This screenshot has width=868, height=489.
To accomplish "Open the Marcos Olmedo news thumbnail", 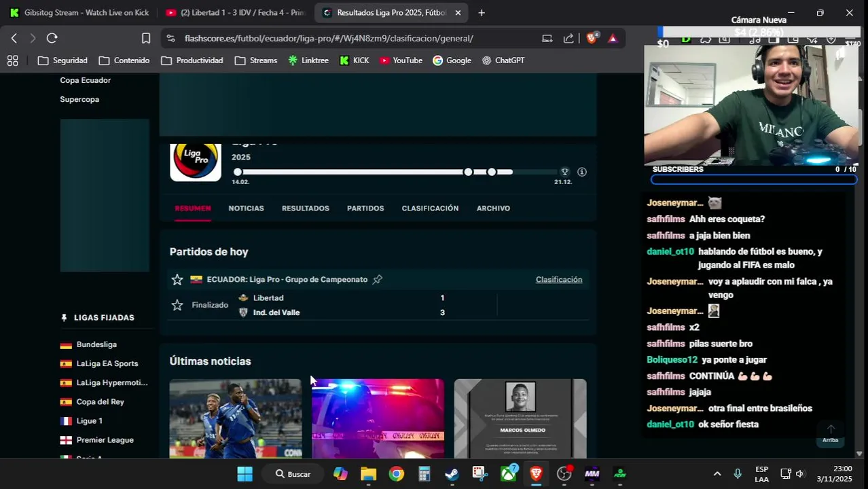I will (x=520, y=418).
